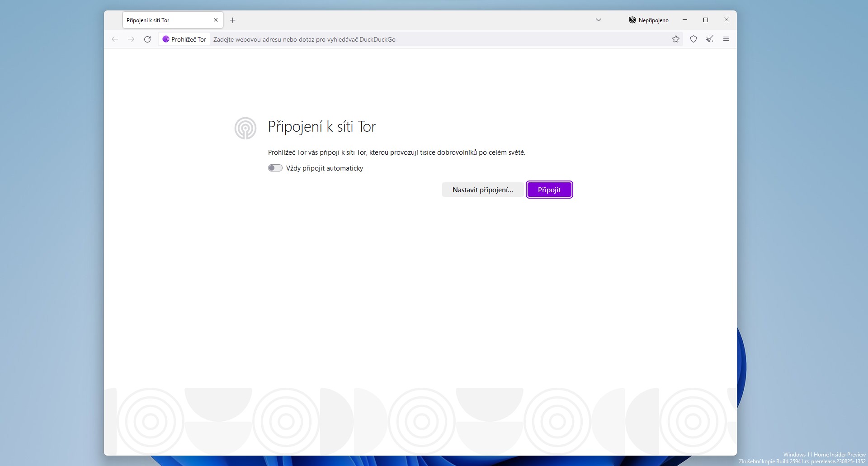Open the hamburger application menu
This screenshot has width=868, height=466.
pyautogui.click(x=726, y=39)
